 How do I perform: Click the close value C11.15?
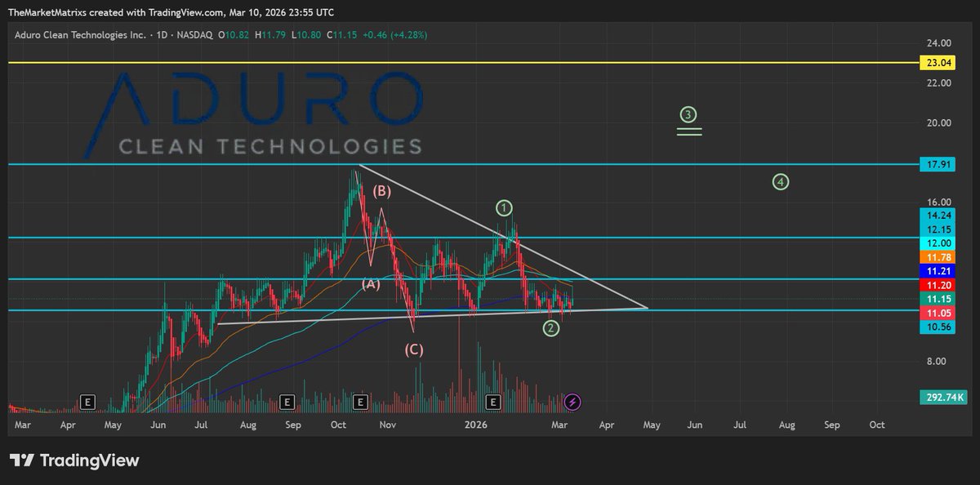coord(343,35)
